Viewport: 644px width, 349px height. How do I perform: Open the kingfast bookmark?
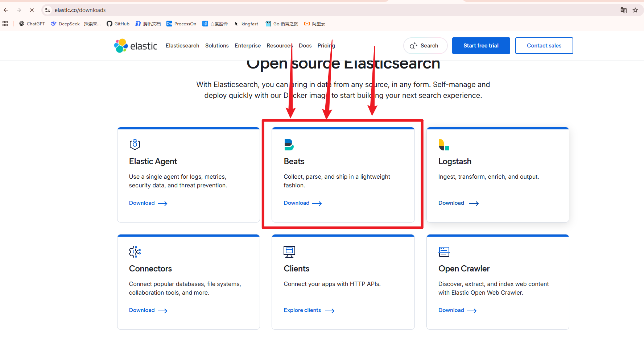coord(246,24)
